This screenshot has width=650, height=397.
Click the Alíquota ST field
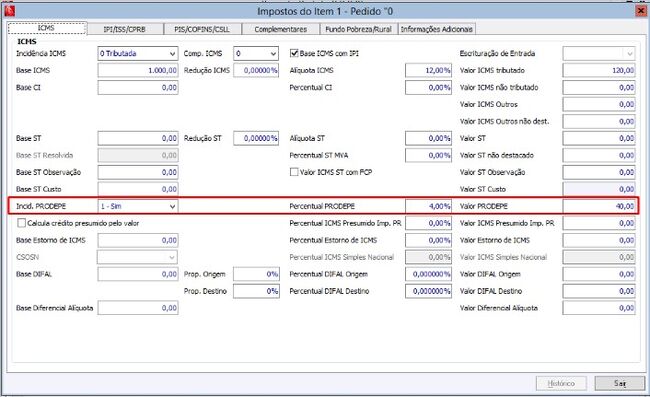(428, 138)
